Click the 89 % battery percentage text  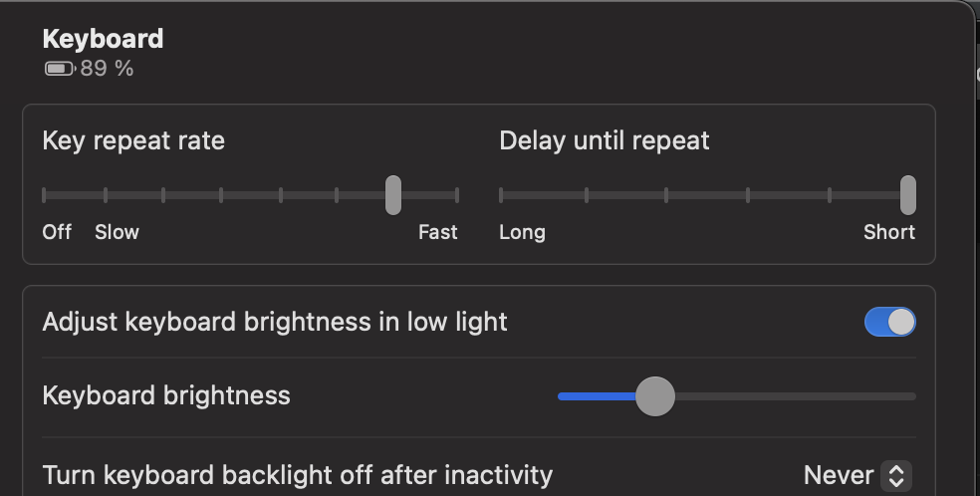tap(107, 69)
